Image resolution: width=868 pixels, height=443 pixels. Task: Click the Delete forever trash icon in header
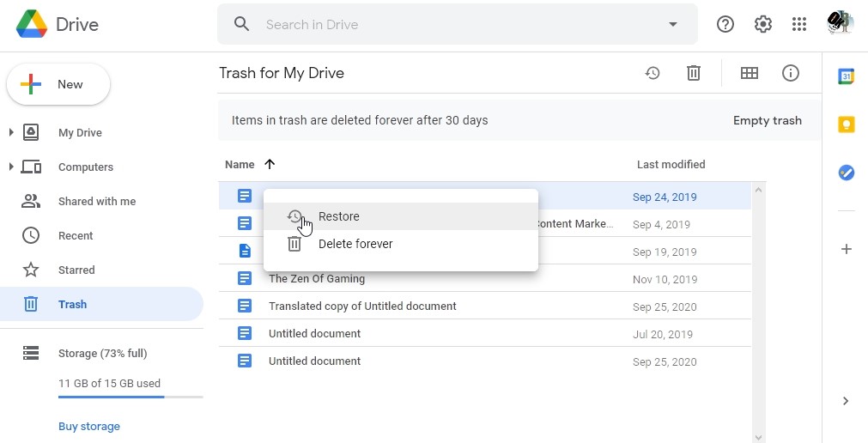click(694, 73)
